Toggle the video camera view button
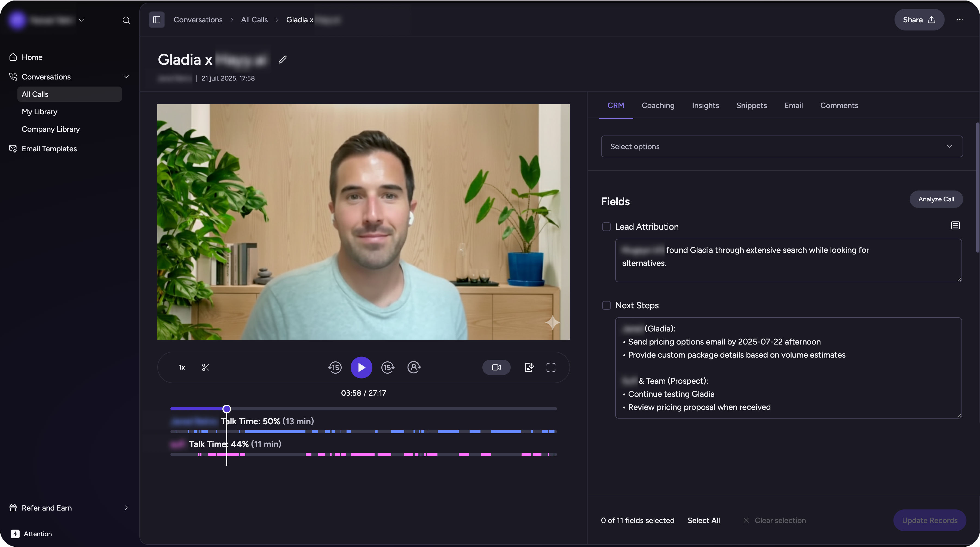 coord(497,367)
